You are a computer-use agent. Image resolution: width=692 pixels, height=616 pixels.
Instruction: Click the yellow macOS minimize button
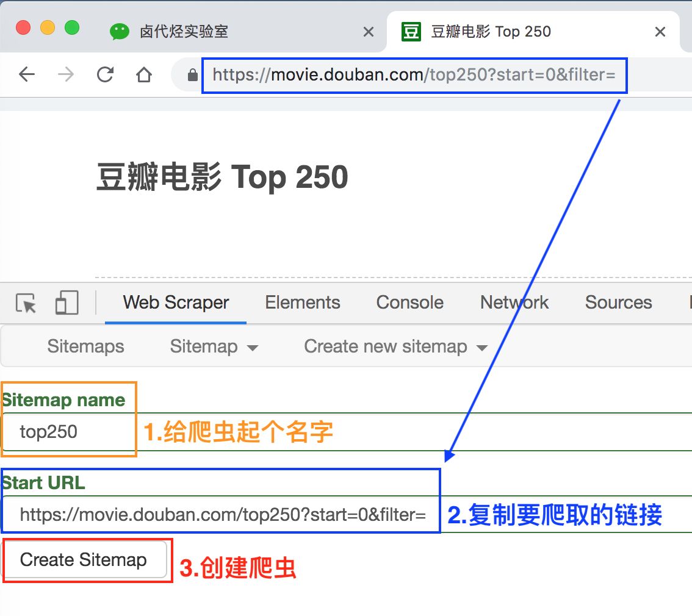pos(48,27)
